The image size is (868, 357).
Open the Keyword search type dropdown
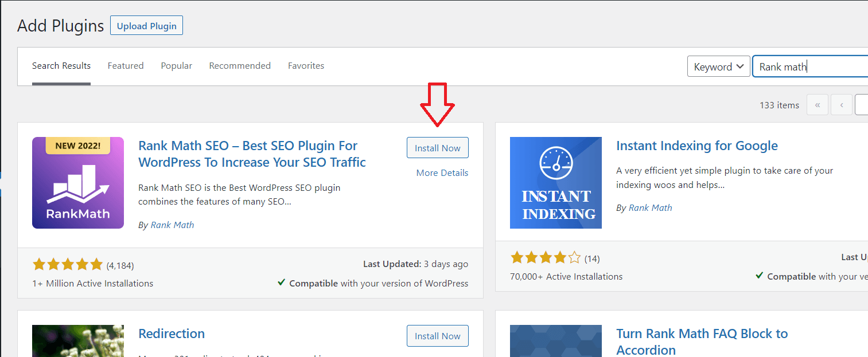tap(719, 66)
